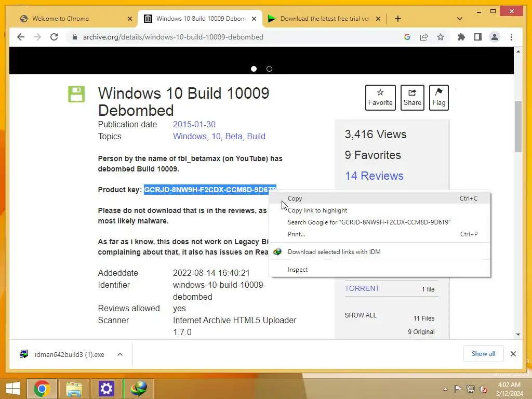The image size is (532, 399).
Task: Switch to the Welcome to Chrome tab
Action: [60, 19]
